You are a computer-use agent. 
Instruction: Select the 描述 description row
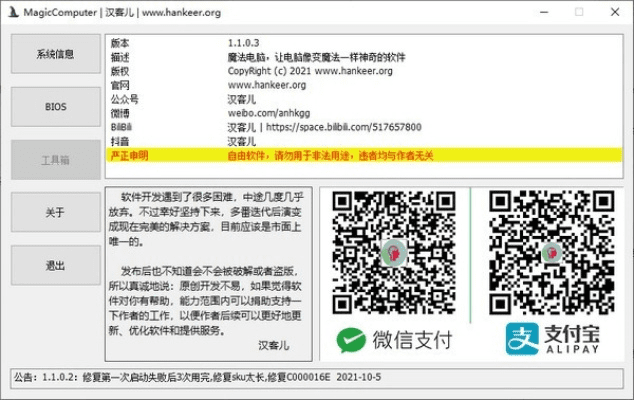[364, 57]
